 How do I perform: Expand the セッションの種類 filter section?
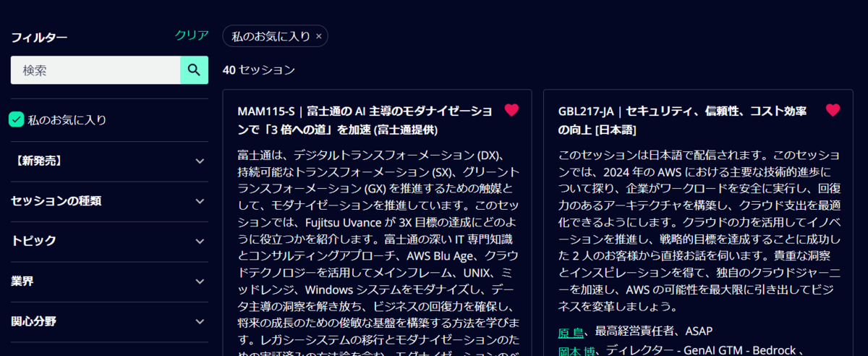(x=109, y=201)
